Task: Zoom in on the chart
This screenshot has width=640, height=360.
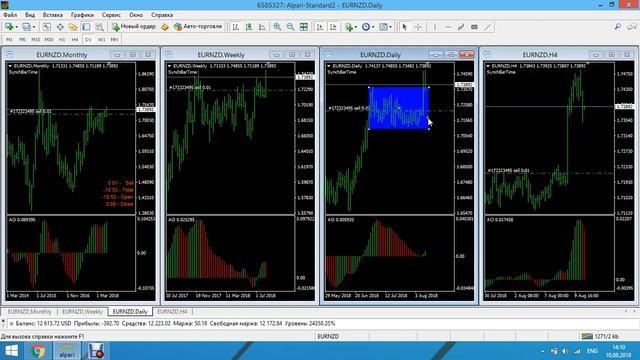Action: coord(277,27)
